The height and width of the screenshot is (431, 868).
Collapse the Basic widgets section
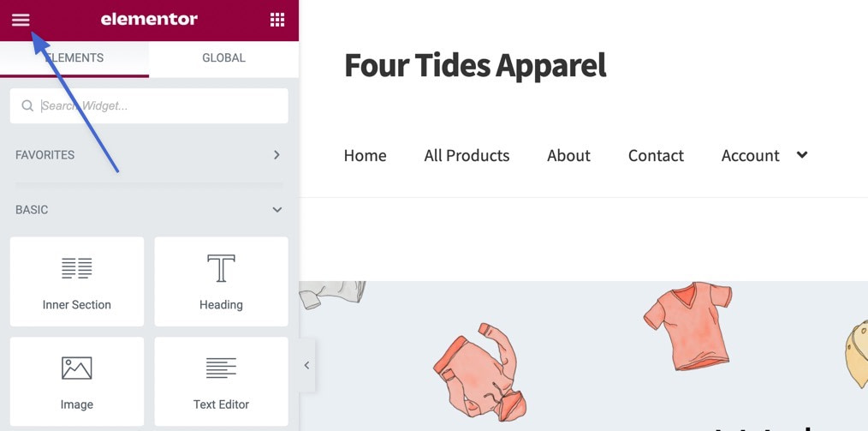click(276, 210)
